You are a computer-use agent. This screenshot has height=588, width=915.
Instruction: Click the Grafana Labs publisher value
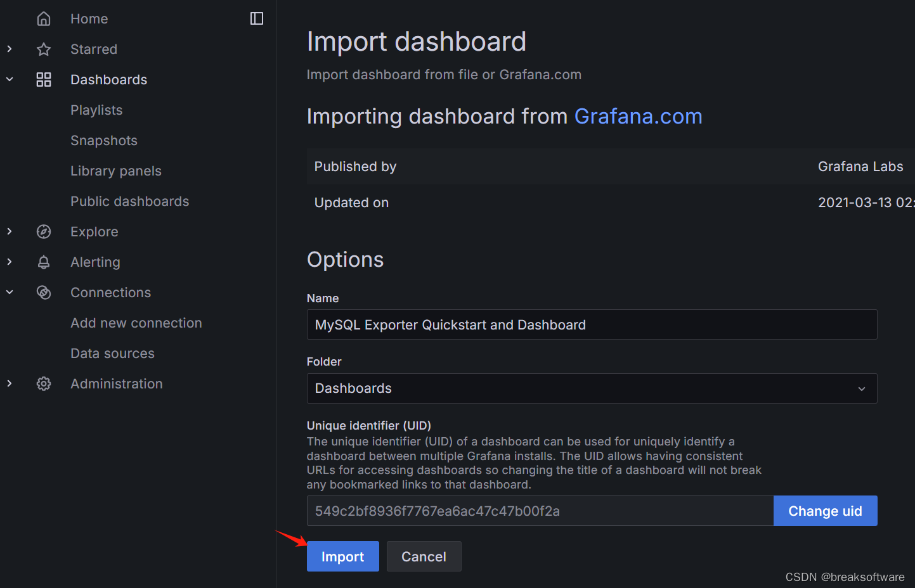tap(860, 167)
